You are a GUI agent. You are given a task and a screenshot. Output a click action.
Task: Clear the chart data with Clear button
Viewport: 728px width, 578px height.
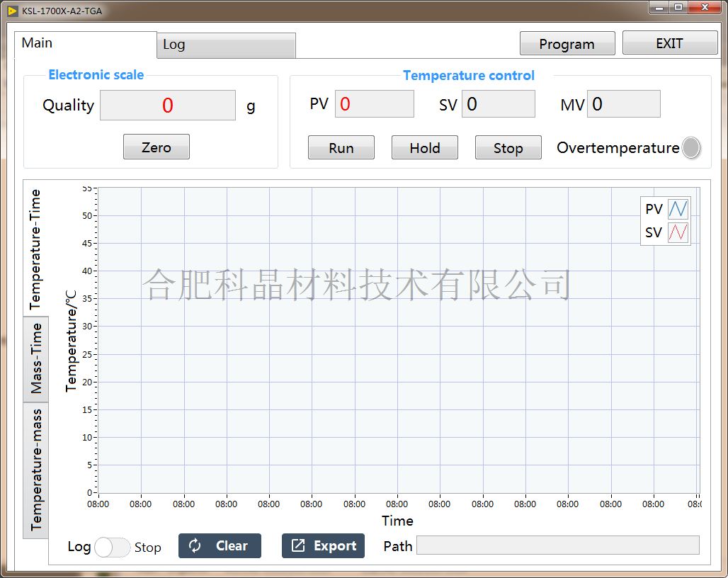pyautogui.click(x=220, y=545)
